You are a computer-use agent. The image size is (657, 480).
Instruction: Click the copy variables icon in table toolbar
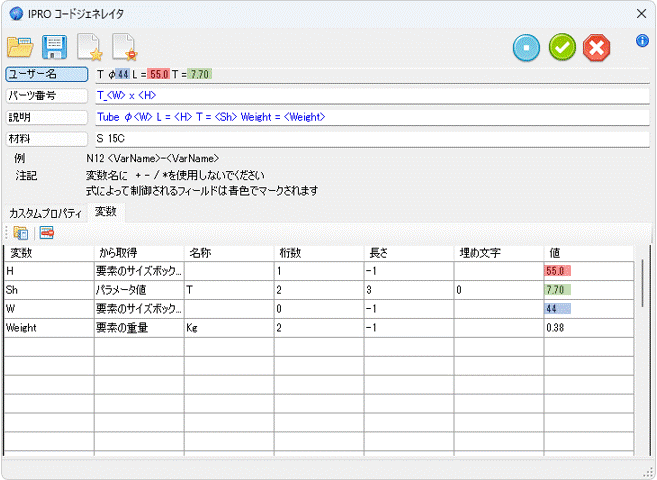pos(21,232)
